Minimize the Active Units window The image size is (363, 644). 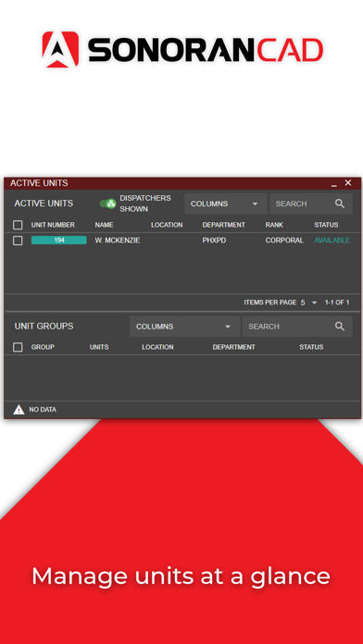(x=334, y=184)
